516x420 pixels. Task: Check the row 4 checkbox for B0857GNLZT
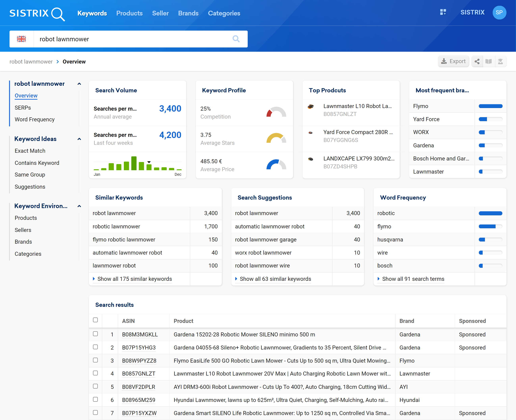click(x=95, y=373)
